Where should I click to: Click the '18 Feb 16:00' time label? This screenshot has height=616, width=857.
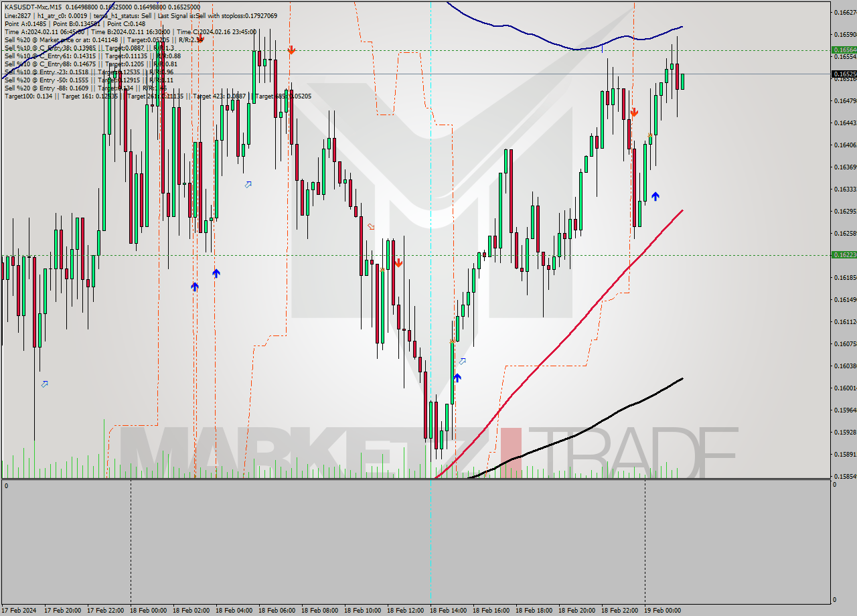click(491, 610)
